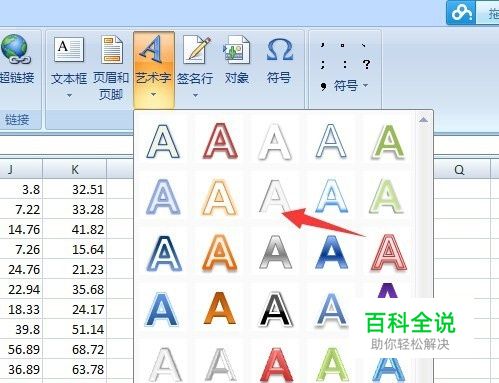Screen dimensions: 499x383
Task: Select cell containing 3.8
Action: point(21,189)
